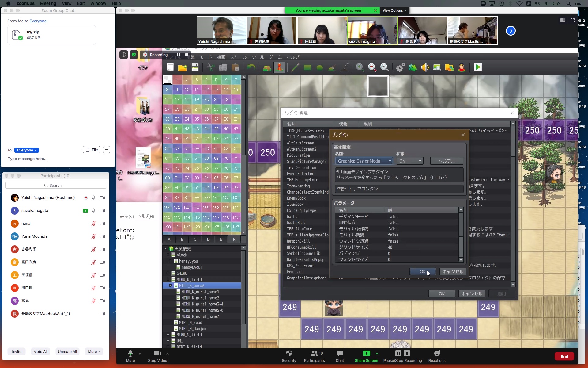Select tile region number 42
The height and width of the screenshot is (368, 588).
[187, 129]
